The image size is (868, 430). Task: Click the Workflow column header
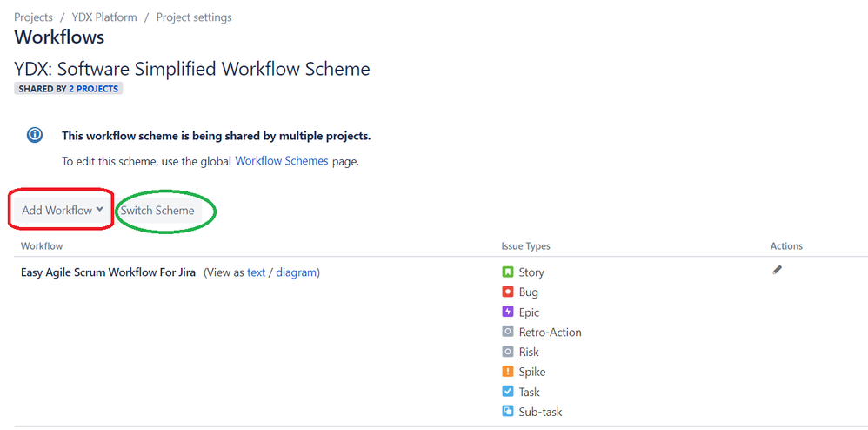(42, 245)
